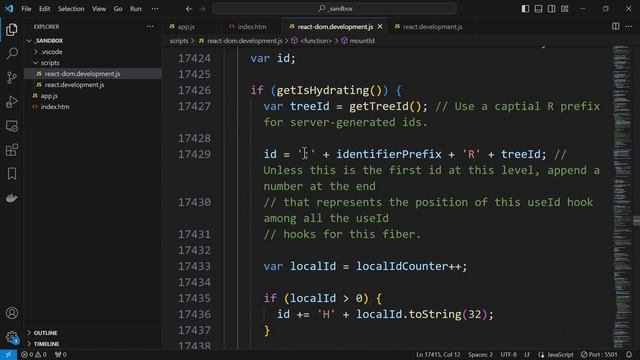Open editor More Actions ellipsis
The width and height of the screenshot is (640, 360).
(629, 27)
